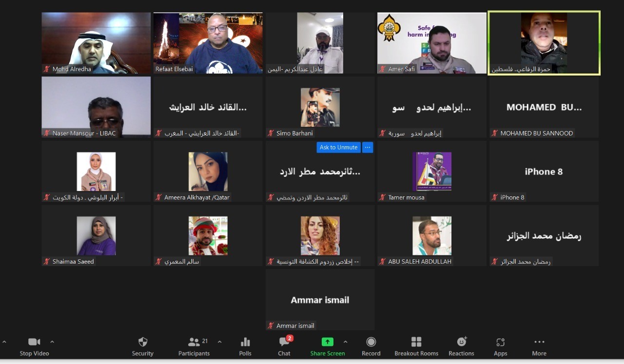The height and width of the screenshot is (364, 624).
Task: Start recording with the Record button
Action: pyautogui.click(x=371, y=342)
